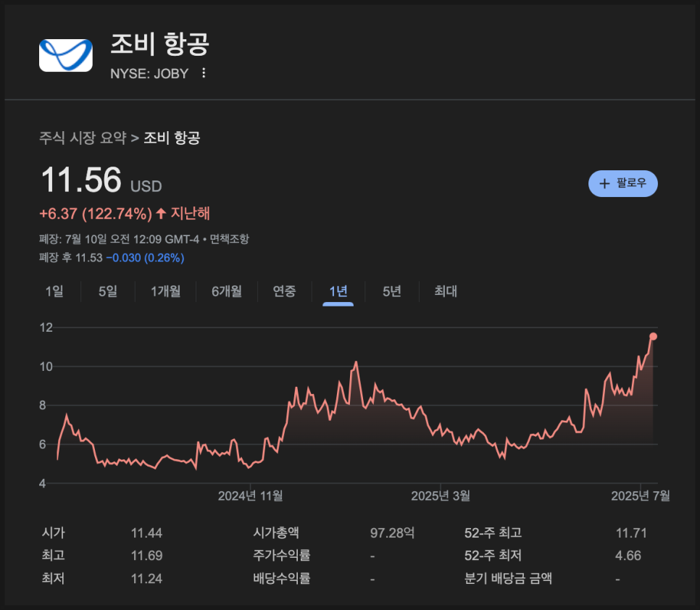700x610 pixels.
Task: Click the 52-주 최고 value 11.71
Action: click(x=631, y=532)
